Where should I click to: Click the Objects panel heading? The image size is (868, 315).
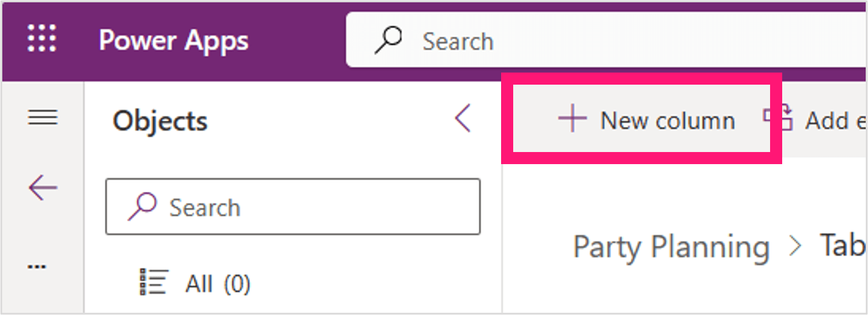[x=160, y=121]
